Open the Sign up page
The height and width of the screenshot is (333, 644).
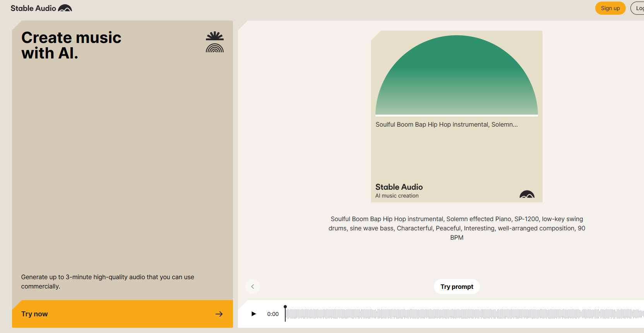coord(610,8)
